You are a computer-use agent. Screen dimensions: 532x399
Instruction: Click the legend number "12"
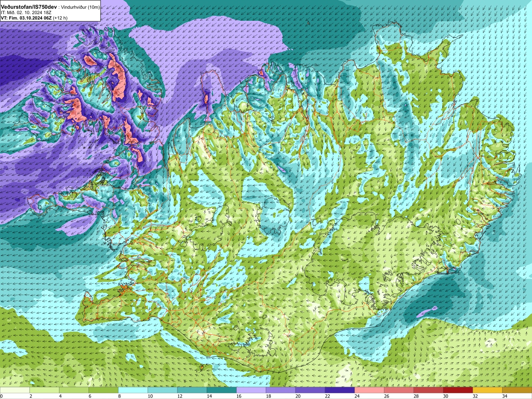[x=180, y=396]
